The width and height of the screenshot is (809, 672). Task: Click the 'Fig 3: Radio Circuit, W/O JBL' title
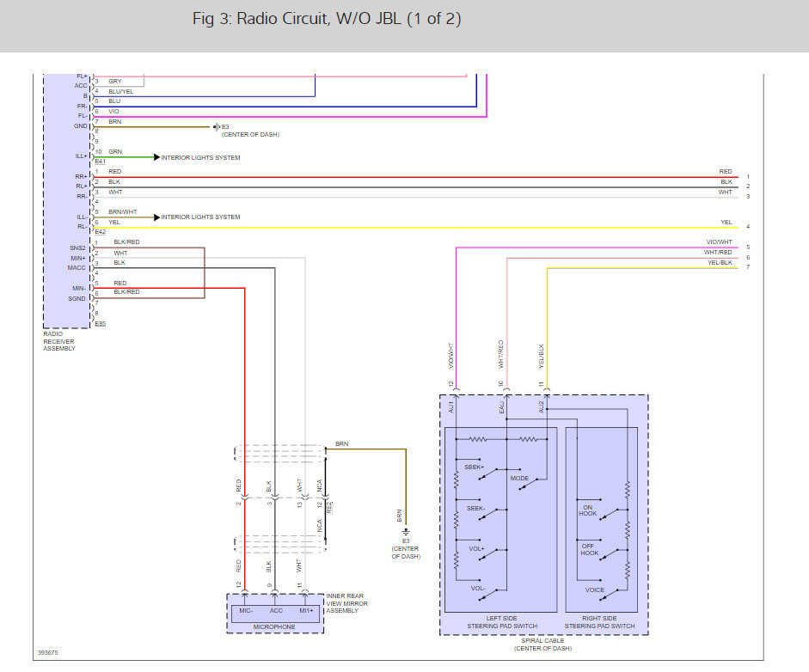[327, 19]
